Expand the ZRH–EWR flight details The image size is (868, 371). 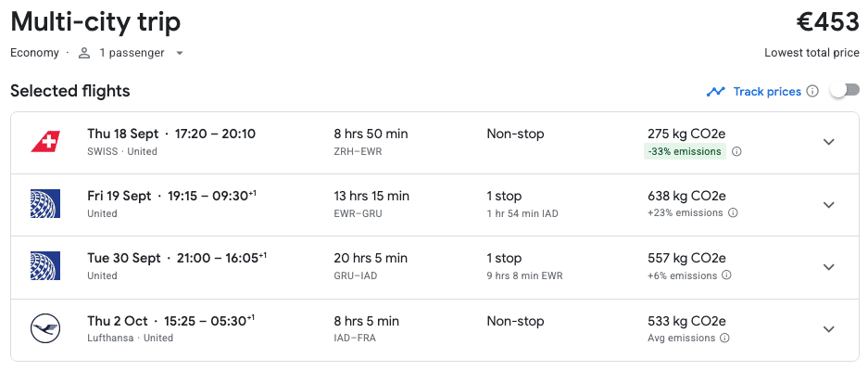coord(828,142)
